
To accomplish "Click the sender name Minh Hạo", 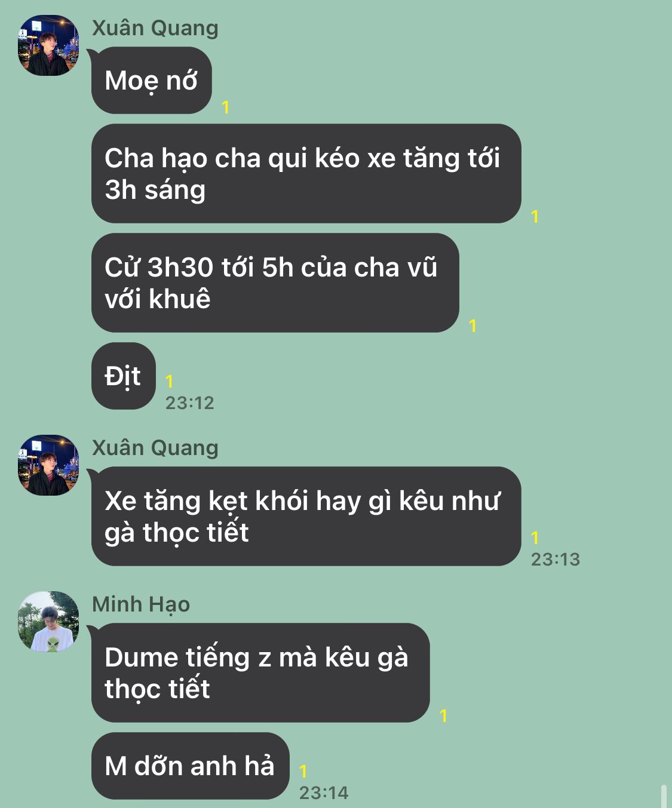I will tap(141, 604).
